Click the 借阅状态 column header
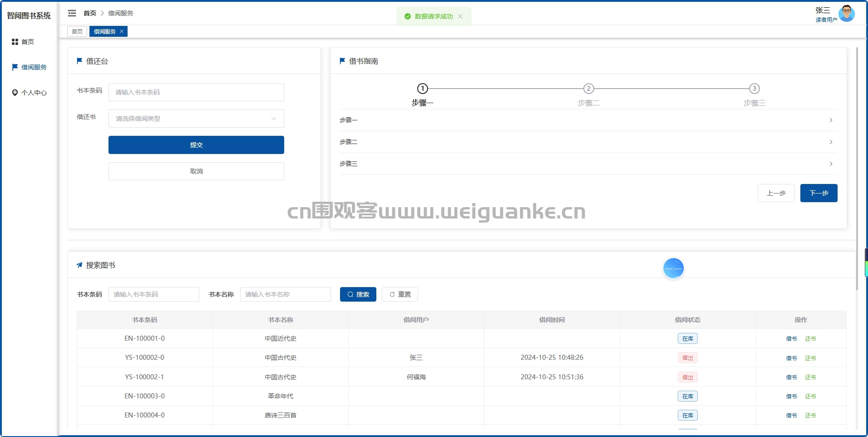Screen dimensions: 868x437 pyautogui.click(x=687, y=320)
